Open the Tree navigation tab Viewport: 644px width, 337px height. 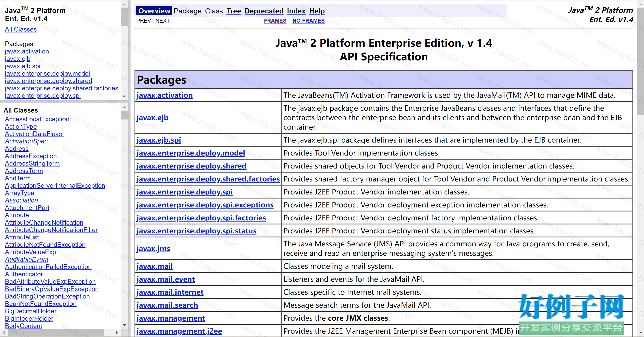pyautogui.click(x=233, y=11)
